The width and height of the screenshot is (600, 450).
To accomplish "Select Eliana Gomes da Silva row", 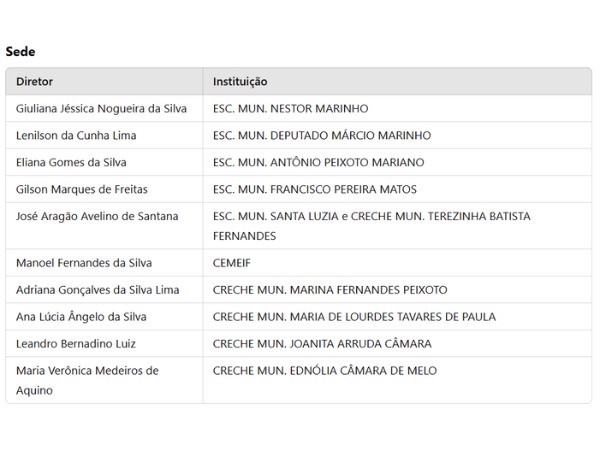I will point(298,162).
